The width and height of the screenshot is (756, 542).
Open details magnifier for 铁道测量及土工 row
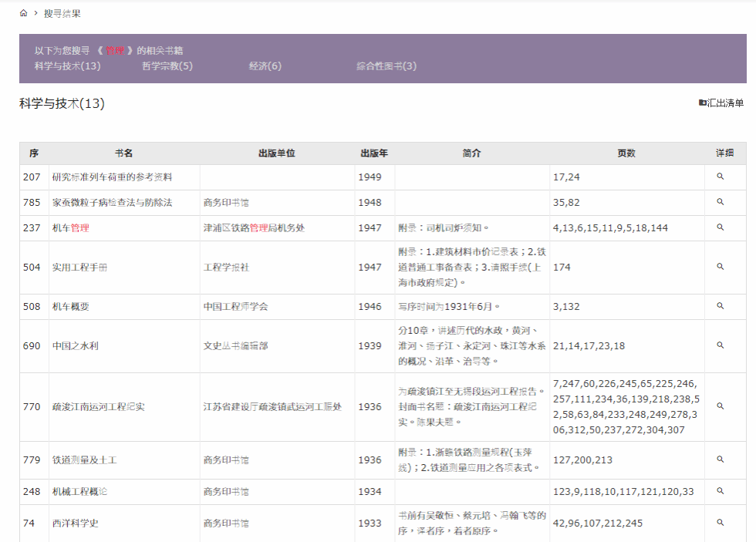(x=720, y=460)
